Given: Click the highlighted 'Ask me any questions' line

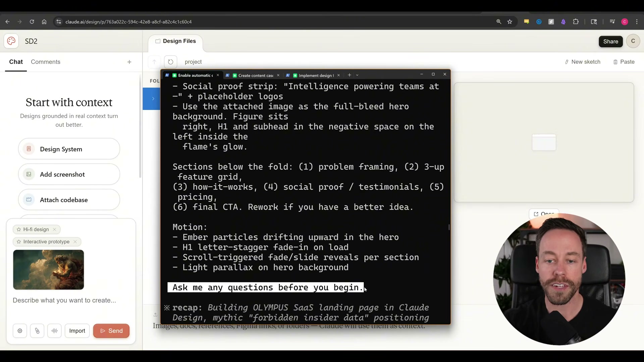Looking at the screenshot, I should (x=266, y=288).
